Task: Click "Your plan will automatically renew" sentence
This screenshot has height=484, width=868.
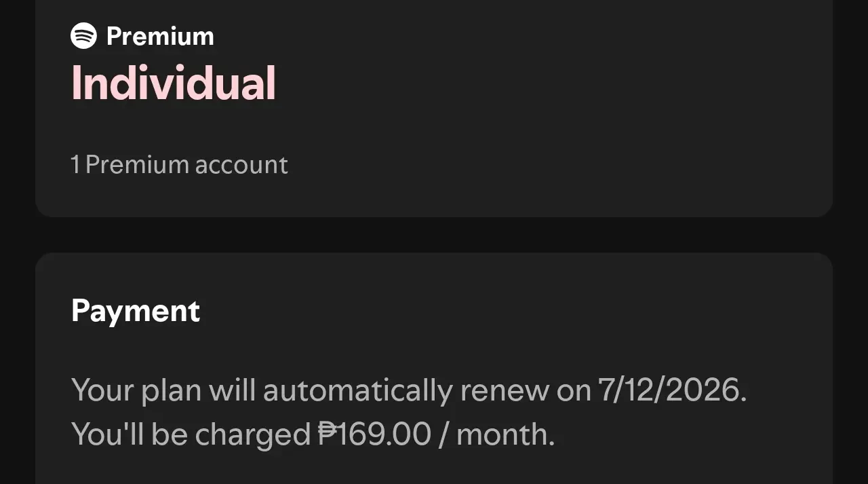Action: click(310, 391)
